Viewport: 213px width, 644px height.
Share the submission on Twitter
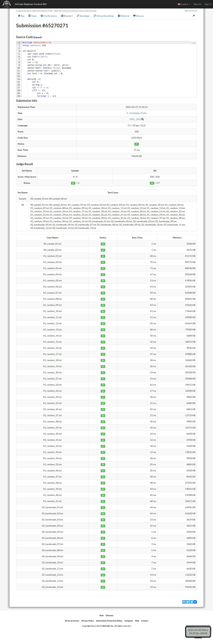[x=188, y=602]
